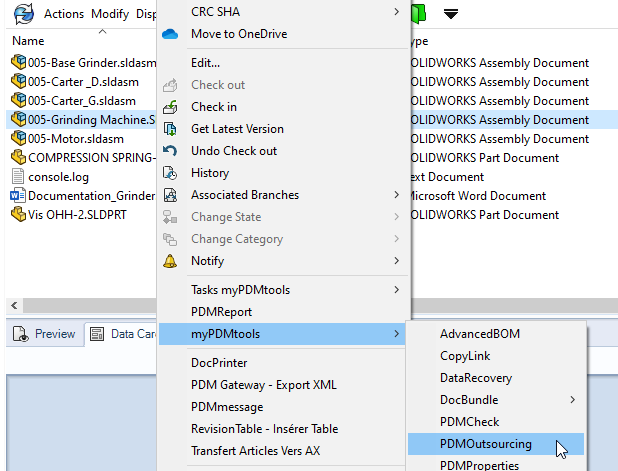Click the Associated Branches icon
The height and width of the screenshot is (471, 618).
(170, 195)
